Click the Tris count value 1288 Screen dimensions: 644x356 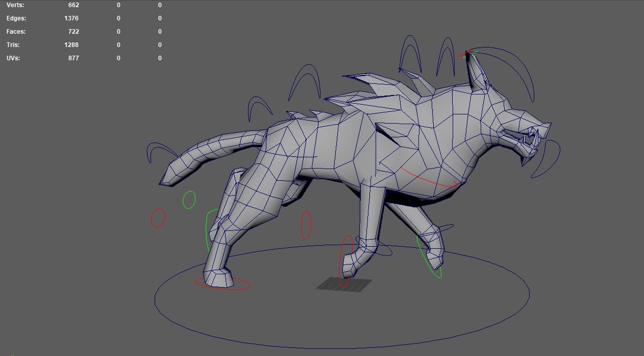tap(71, 45)
